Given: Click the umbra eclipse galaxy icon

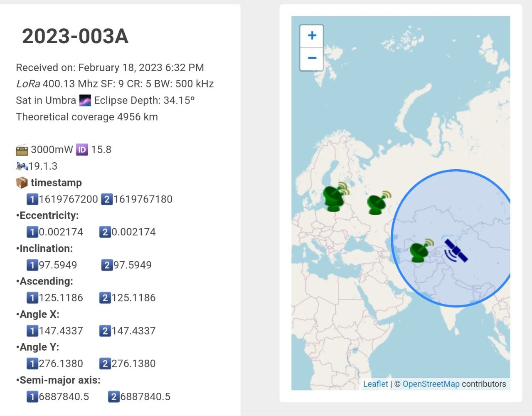Looking at the screenshot, I should (x=85, y=101).
